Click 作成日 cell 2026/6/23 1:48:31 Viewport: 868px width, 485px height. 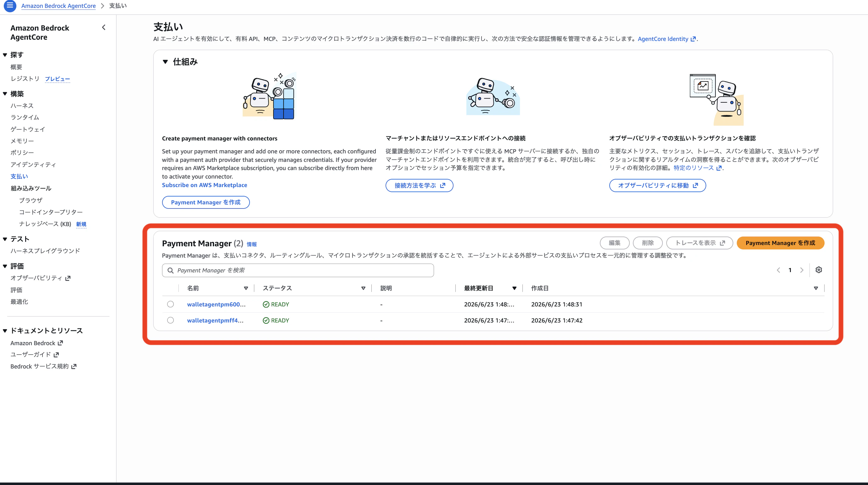point(557,304)
